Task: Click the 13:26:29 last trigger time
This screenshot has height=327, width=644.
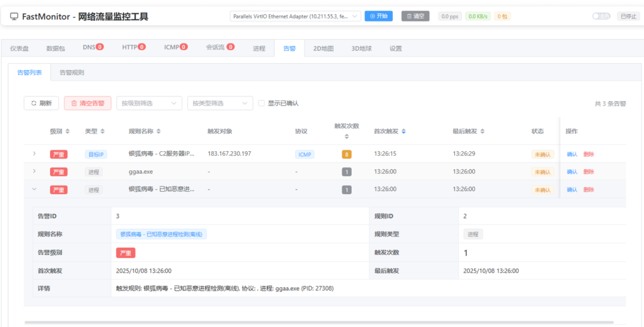Action: click(x=464, y=154)
